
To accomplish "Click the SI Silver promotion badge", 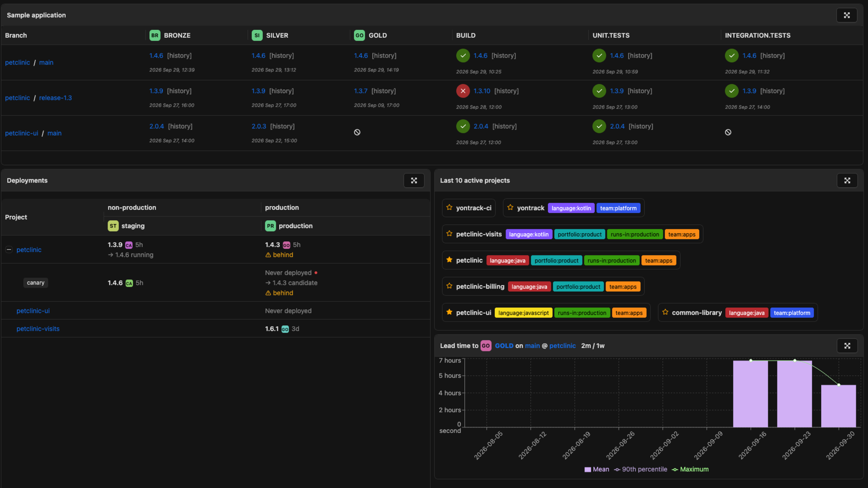I will coord(257,35).
